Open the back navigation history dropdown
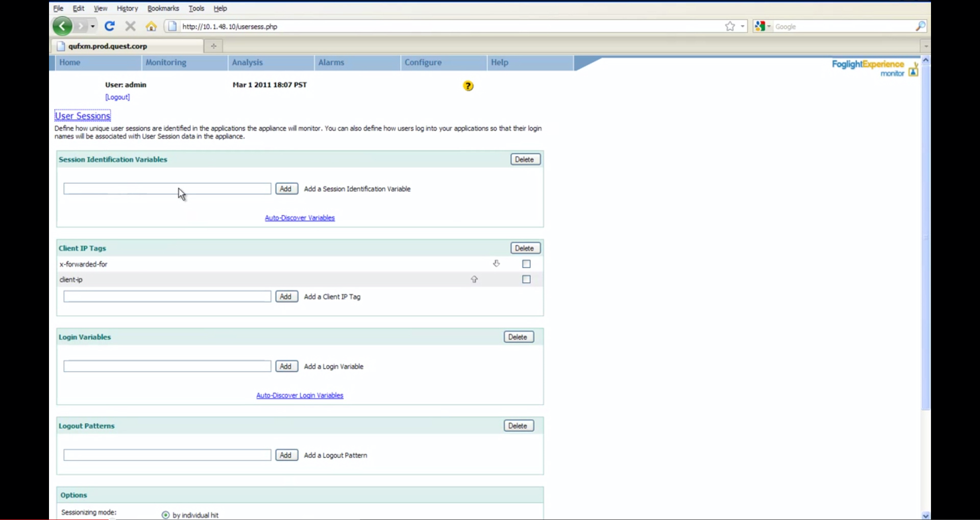This screenshot has height=520, width=980. click(92, 26)
